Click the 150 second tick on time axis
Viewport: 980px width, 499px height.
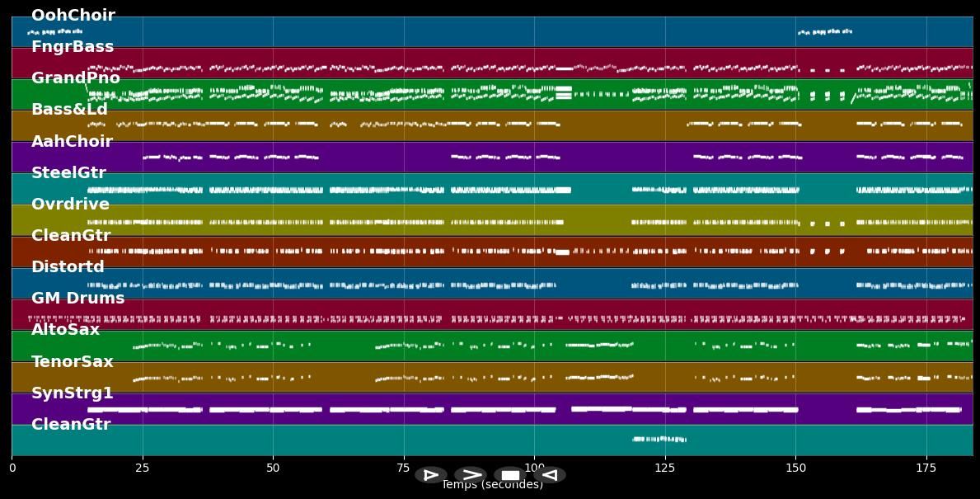click(795, 468)
